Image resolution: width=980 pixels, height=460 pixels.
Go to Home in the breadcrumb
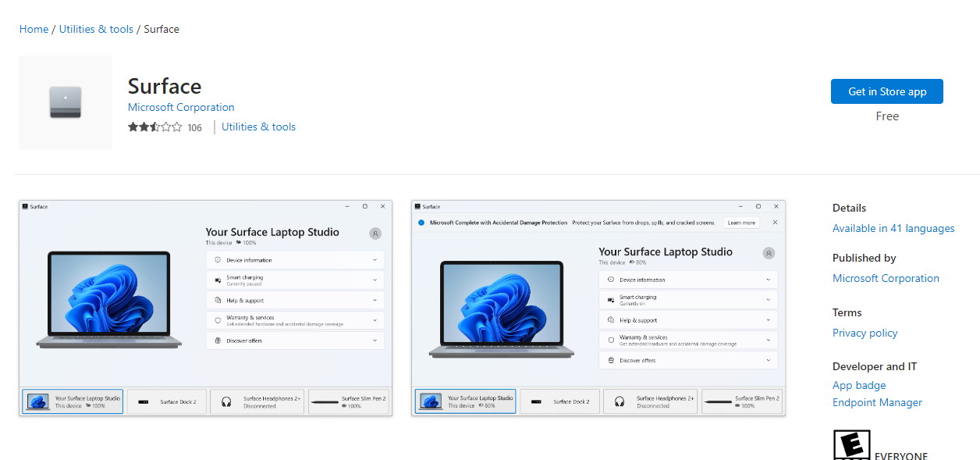pyautogui.click(x=34, y=29)
